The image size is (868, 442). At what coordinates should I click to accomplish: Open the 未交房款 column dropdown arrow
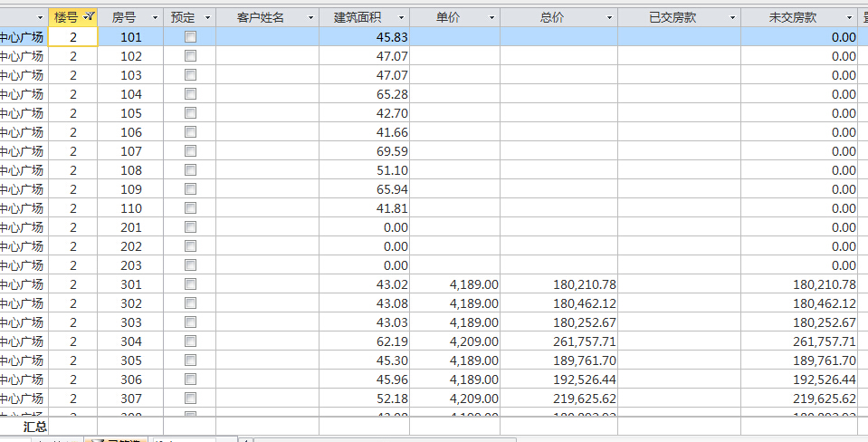(x=847, y=18)
